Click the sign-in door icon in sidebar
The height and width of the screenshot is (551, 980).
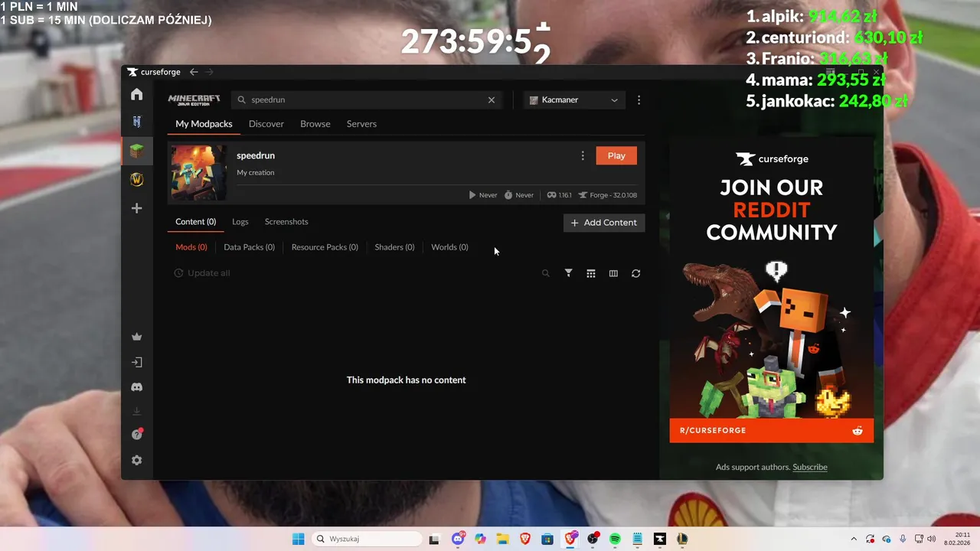click(x=137, y=362)
